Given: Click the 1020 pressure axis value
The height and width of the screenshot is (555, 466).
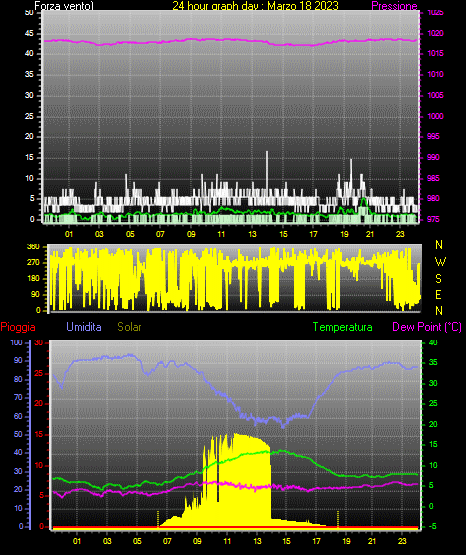Looking at the screenshot, I should pyautogui.click(x=435, y=33).
